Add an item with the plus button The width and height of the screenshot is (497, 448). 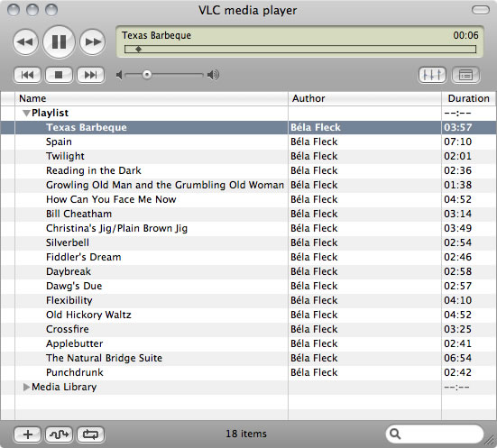[28, 434]
